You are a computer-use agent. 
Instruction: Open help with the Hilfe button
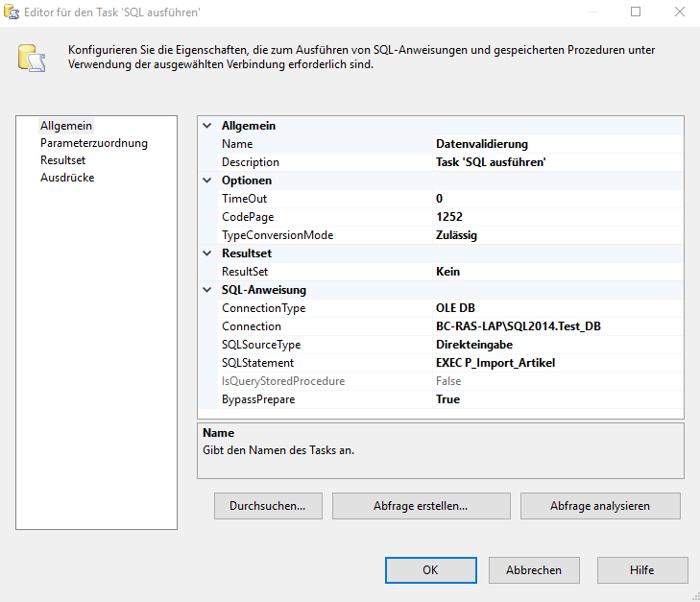click(x=641, y=570)
